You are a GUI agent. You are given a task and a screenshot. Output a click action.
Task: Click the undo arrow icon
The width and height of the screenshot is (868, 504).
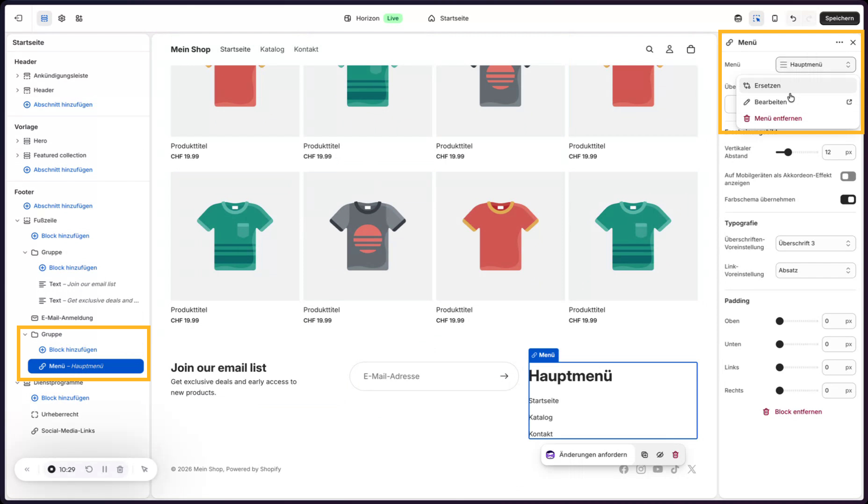(x=793, y=18)
